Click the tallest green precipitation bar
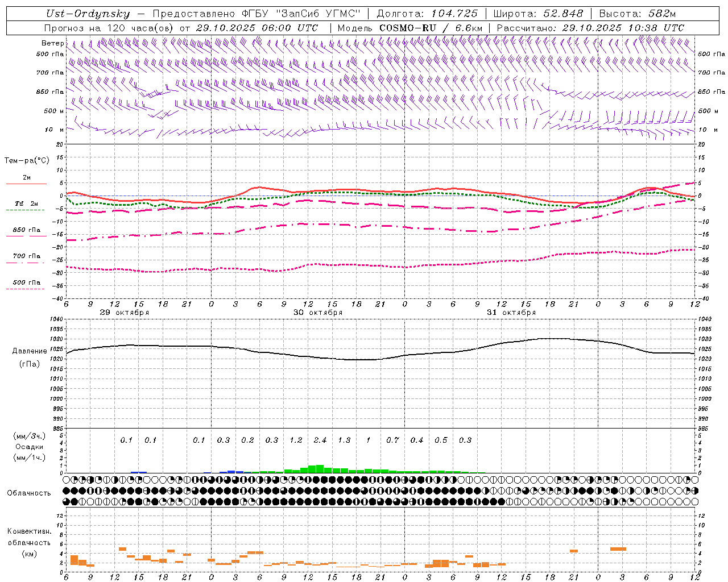Image resolution: width=728 pixels, height=582 pixels. (x=320, y=469)
